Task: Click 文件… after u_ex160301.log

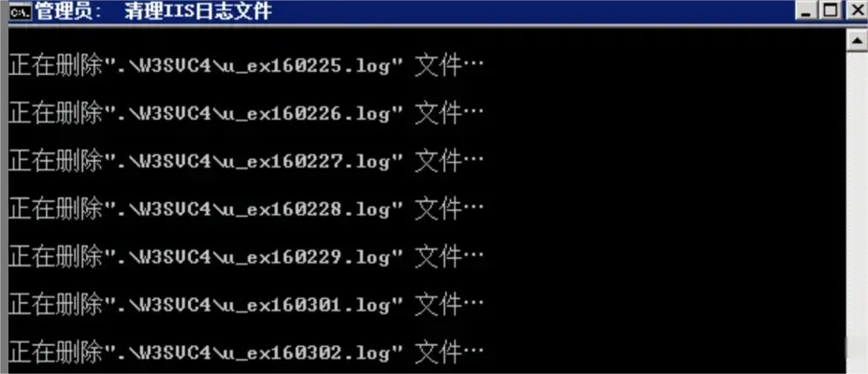Action: pyautogui.click(x=449, y=303)
